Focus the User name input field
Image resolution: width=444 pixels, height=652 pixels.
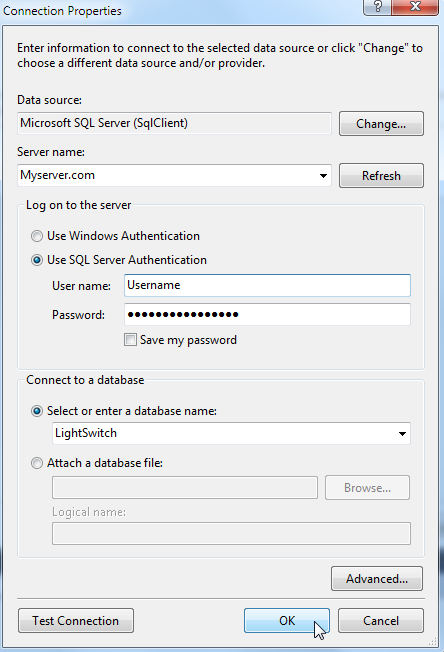tap(267, 285)
